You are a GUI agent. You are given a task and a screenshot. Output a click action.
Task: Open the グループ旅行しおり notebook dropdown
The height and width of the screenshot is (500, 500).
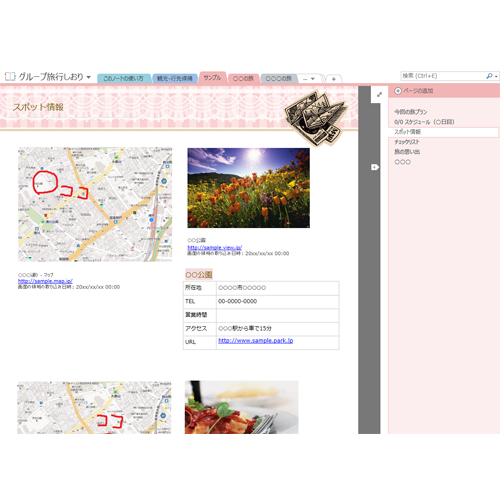(88, 77)
